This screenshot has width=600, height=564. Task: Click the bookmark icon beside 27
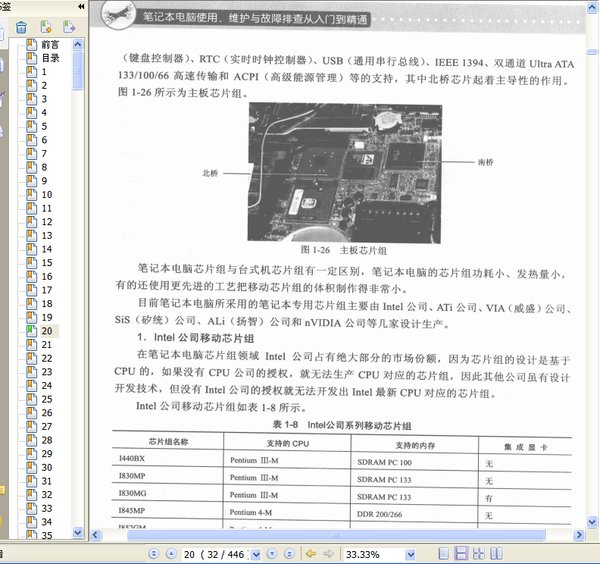(x=32, y=426)
